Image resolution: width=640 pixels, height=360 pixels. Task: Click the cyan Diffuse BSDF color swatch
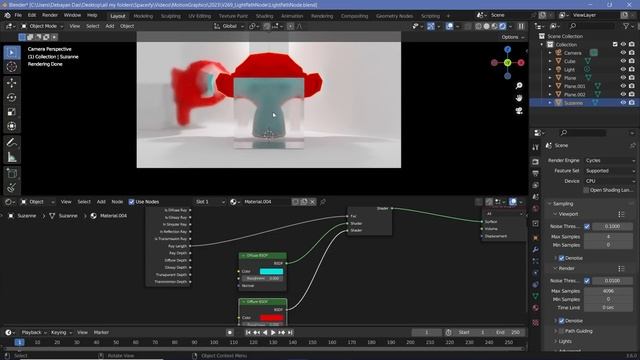pos(271,271)
